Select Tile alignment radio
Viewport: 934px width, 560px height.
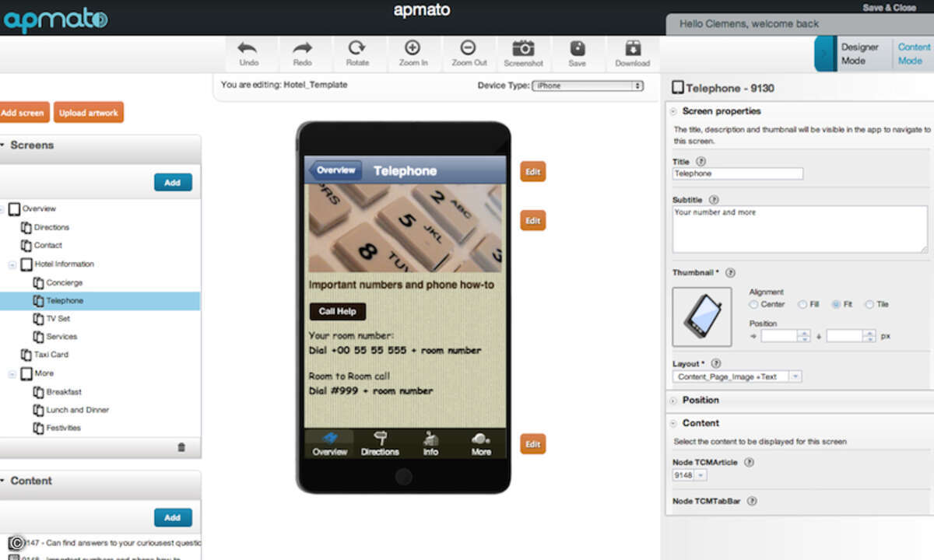869,305
